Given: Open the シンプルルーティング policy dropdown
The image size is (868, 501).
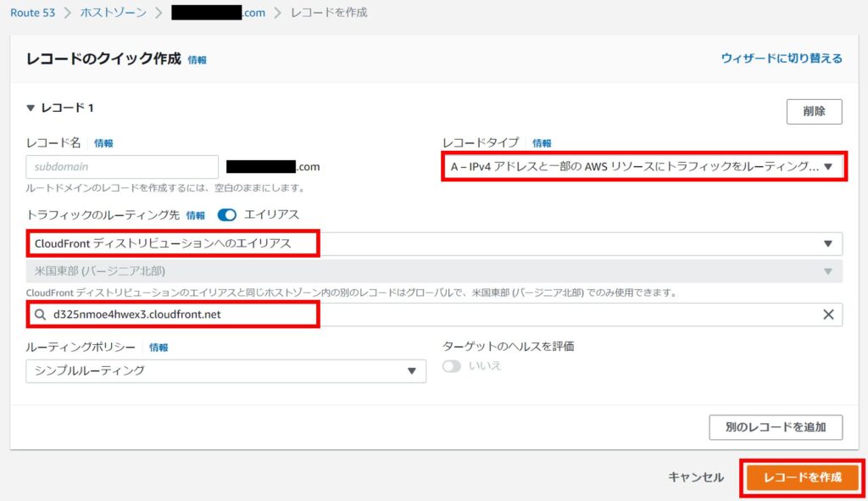Looking at the screenshot, I should click(225, 371).
